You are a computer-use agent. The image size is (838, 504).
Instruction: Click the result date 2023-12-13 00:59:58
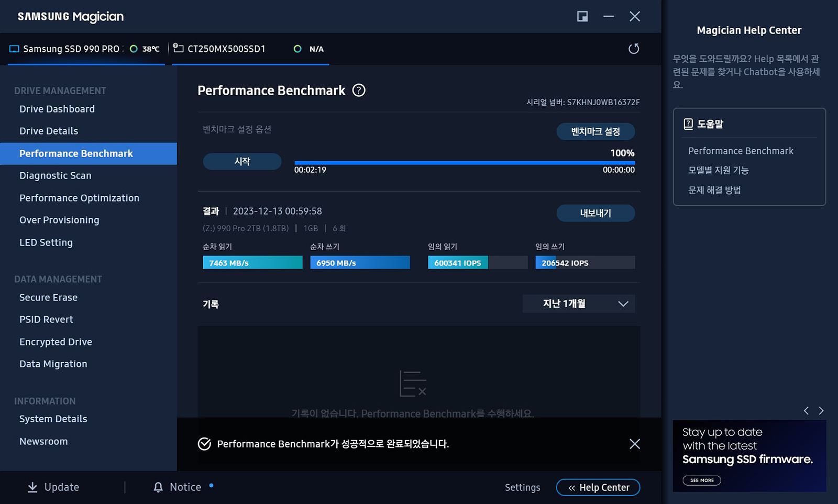pyautogui.click(x=277, y=211)
